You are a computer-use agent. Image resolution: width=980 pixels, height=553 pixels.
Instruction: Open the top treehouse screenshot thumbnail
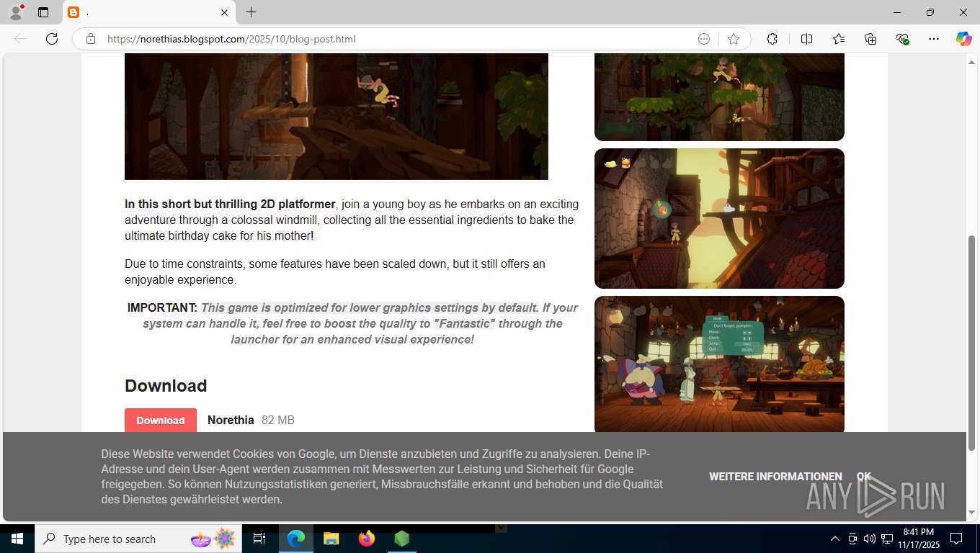(x=719, y=97)
